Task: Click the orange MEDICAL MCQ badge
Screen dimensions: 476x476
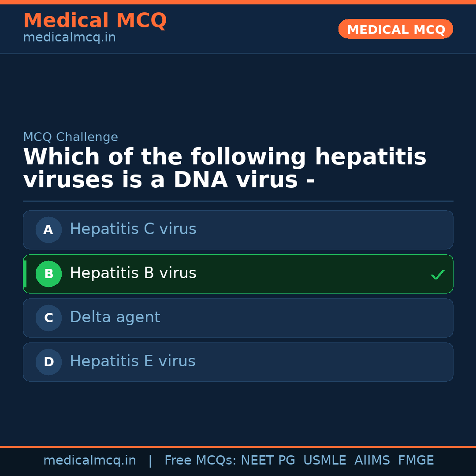Action: pos(395,30)
